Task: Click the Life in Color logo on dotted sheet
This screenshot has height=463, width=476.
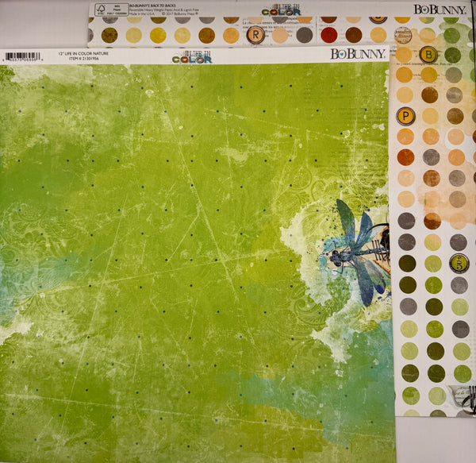Action: [x=282, y=10]
